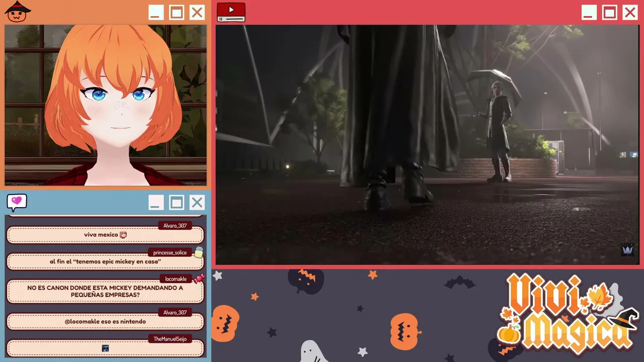Minimize the video player window
The image size is (644, 362).
[589, 13]
